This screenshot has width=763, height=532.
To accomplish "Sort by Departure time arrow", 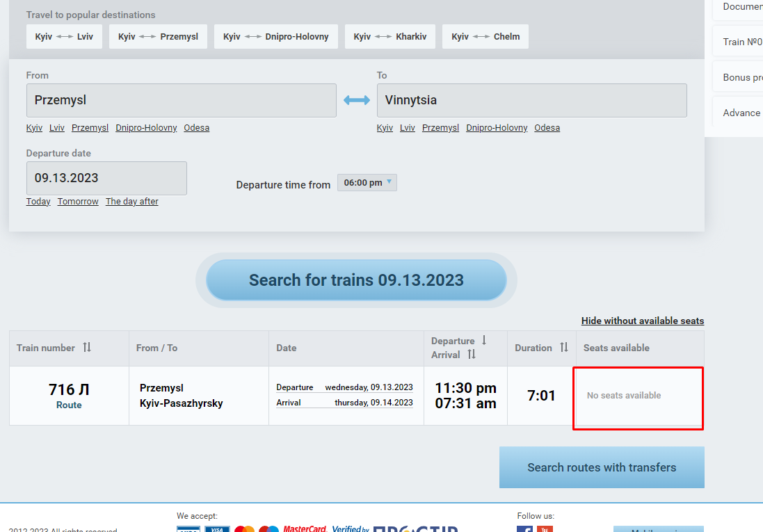I will 484,340.
